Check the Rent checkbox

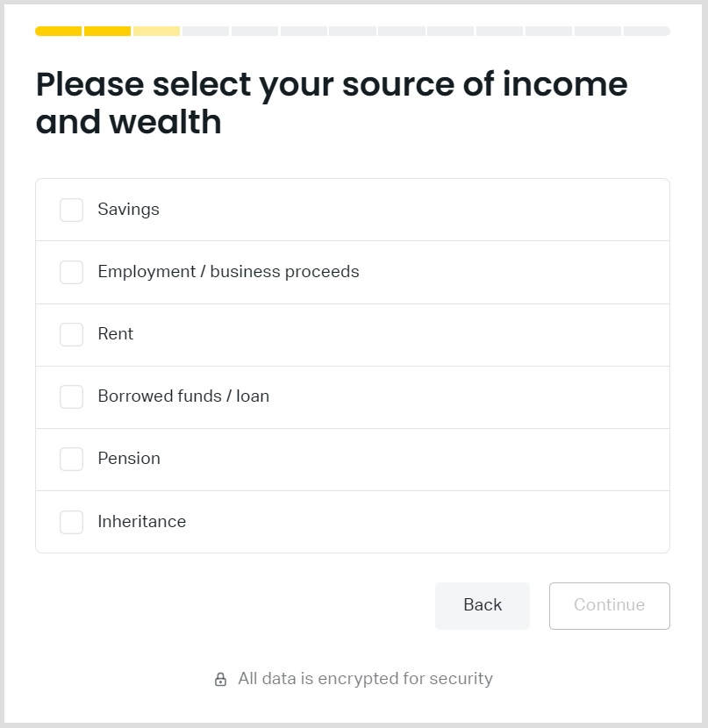click(x=71, y=334)
